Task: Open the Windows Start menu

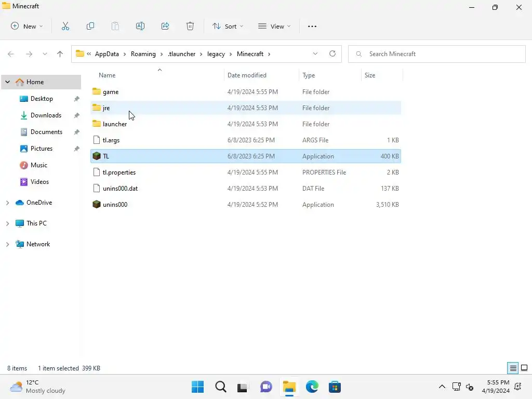Action: pos(198,387)
